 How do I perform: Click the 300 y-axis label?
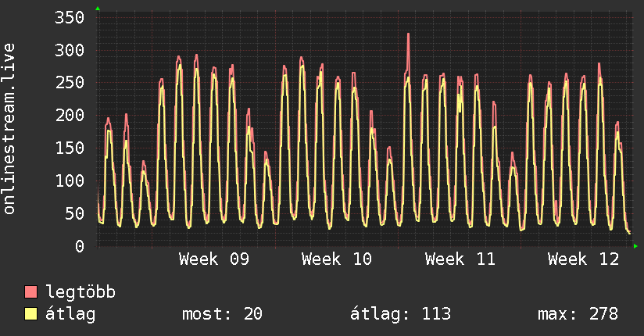pyautogui.click(x=70, y=51)
